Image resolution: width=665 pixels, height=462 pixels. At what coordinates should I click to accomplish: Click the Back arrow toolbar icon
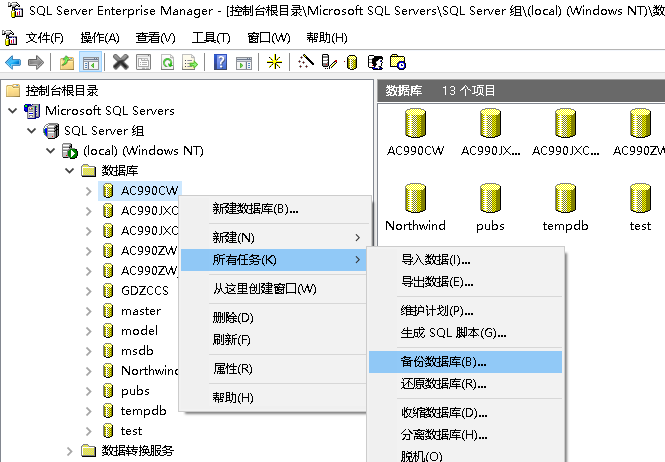(13, 62)
